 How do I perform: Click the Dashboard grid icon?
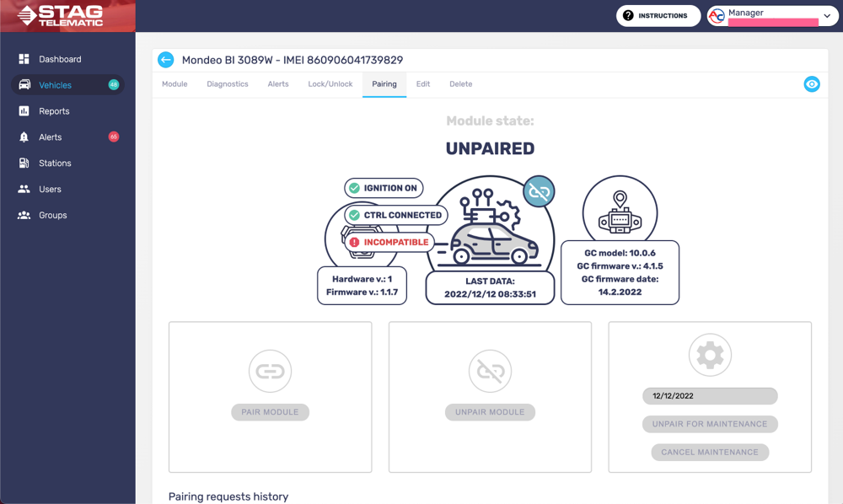pyautogui.click(x=24, y=59)
